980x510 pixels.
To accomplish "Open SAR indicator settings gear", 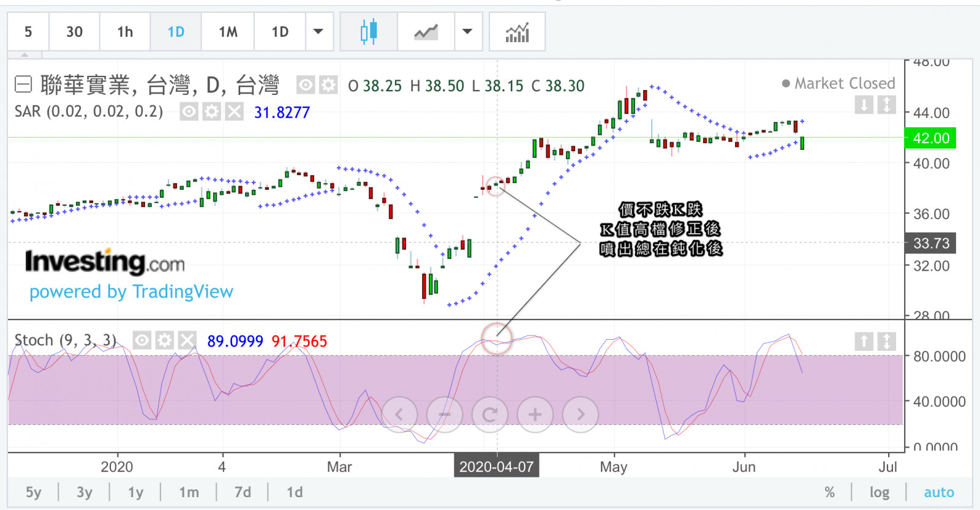I will coord(211,111).
